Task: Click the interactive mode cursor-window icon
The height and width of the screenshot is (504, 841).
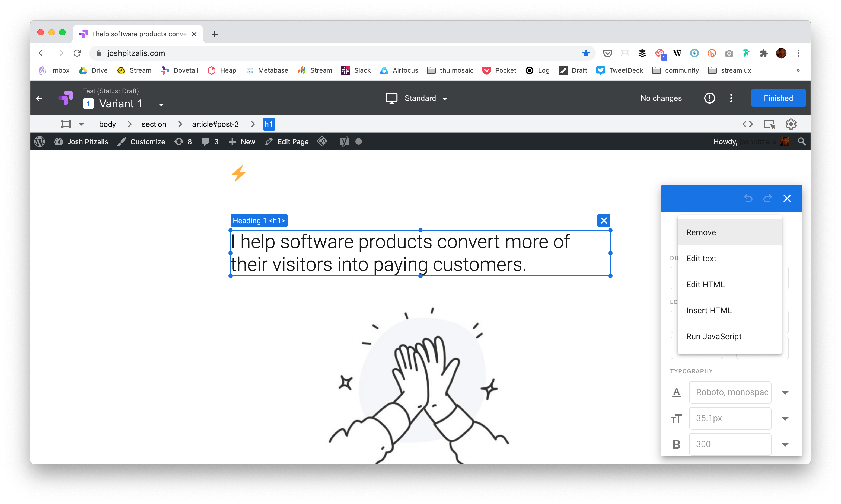Action: [769, 124]
